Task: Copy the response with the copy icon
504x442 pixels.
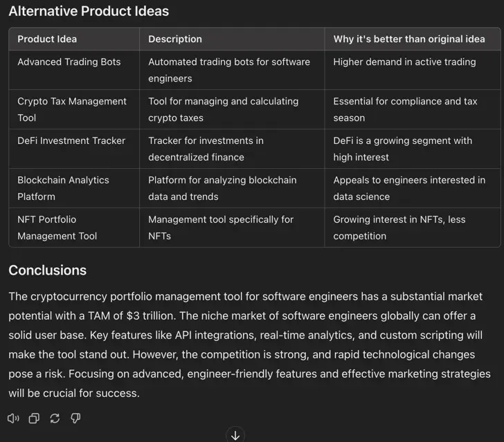Action: click(34, 418)
